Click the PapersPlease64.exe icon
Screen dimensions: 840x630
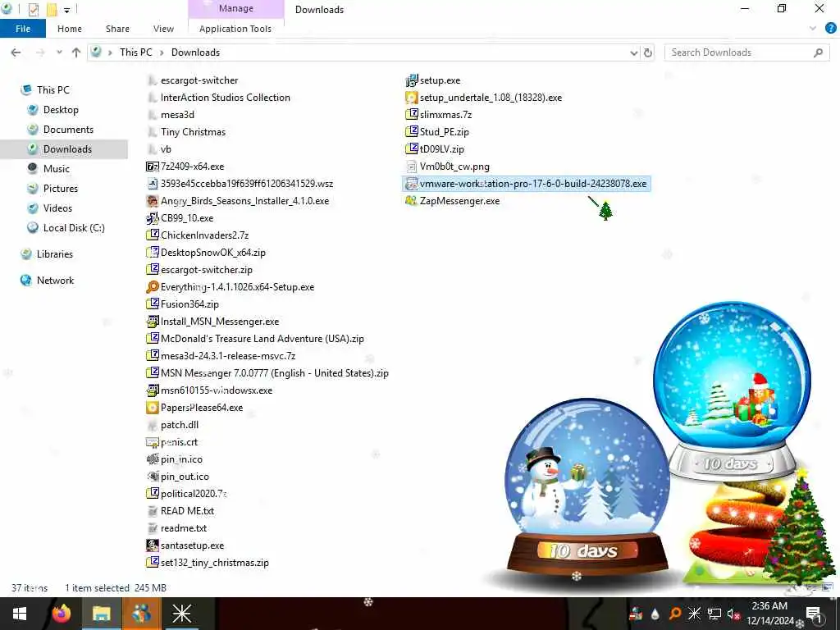[152, 408]
